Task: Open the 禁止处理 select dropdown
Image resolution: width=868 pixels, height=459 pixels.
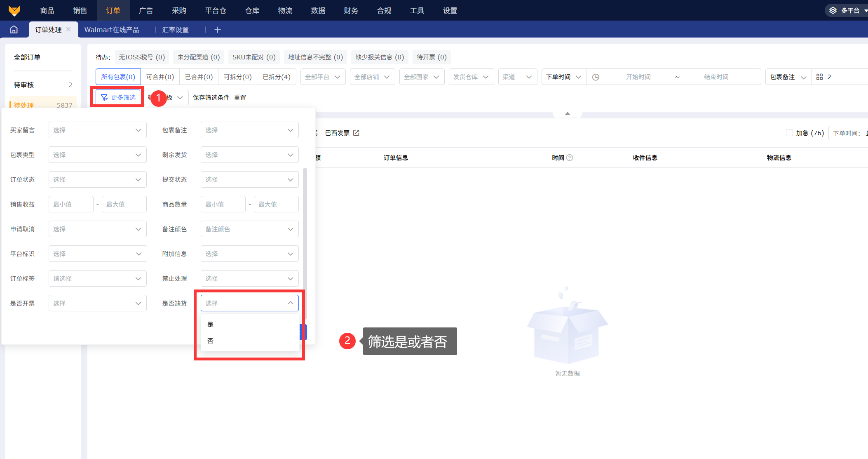Action: 250,278
